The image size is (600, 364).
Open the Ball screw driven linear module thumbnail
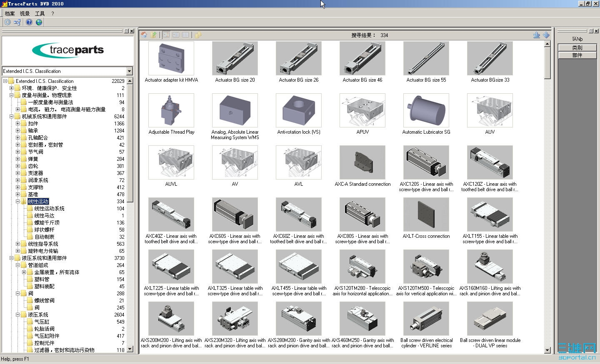click(x=490, y=319)
